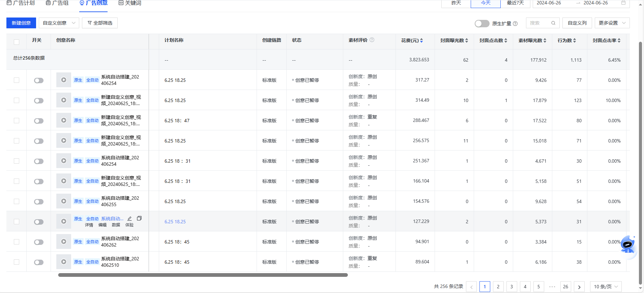Switch to the 关键词 tab
The image size is (644, 293).
click(130, 3)
